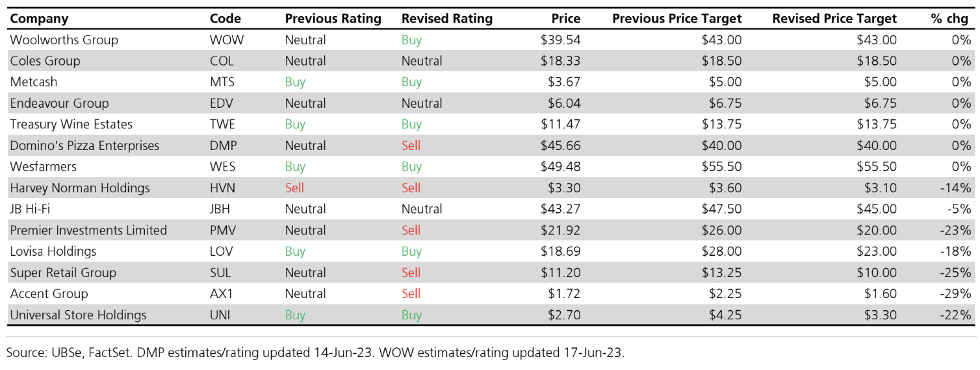Select the Treasury Wine Estates company cell
980x370 pixels.
tap(71, 125)
